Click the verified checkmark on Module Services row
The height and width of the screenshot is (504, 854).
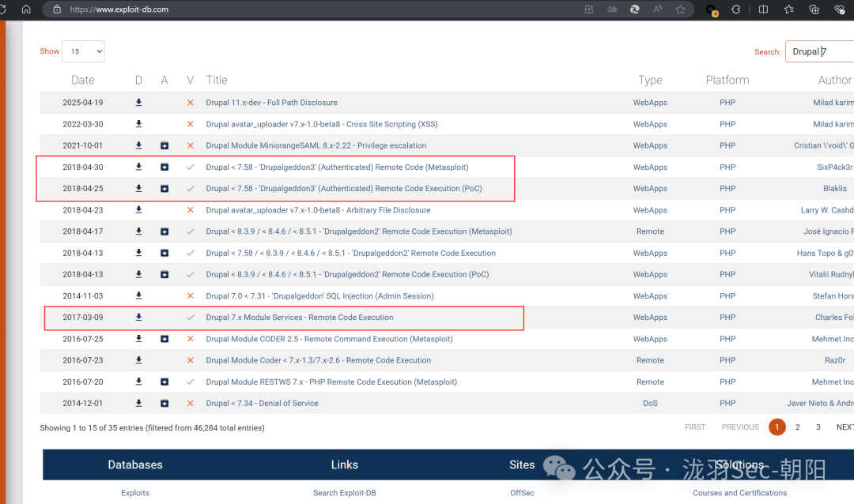[190, 318]
